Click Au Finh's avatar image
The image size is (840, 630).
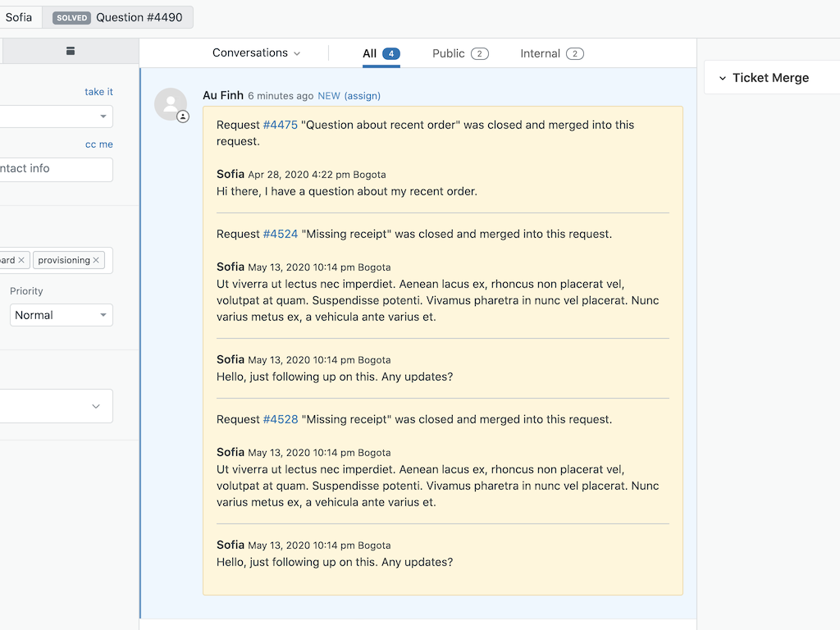coord(171,104)
